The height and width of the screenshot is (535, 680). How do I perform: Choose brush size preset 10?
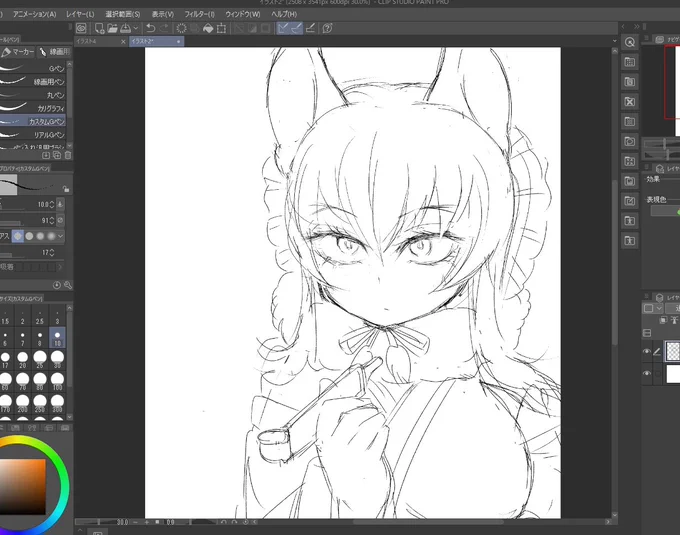coord(57,338)
